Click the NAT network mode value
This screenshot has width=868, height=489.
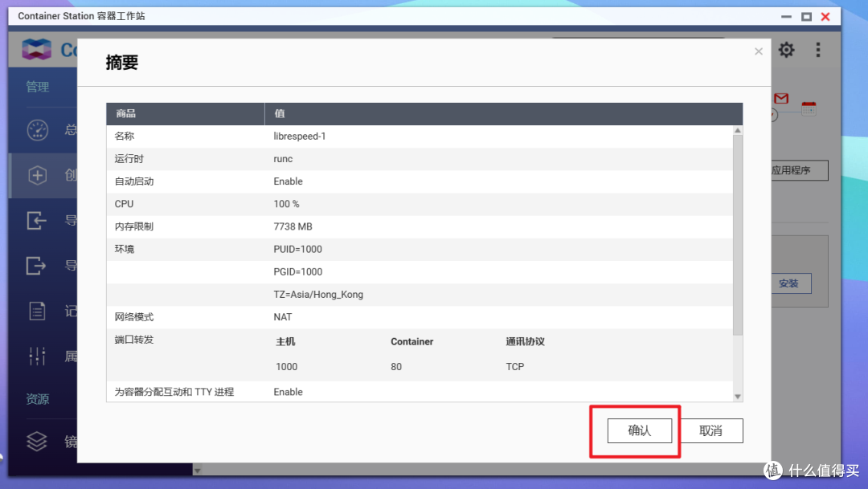pos(282,317)
